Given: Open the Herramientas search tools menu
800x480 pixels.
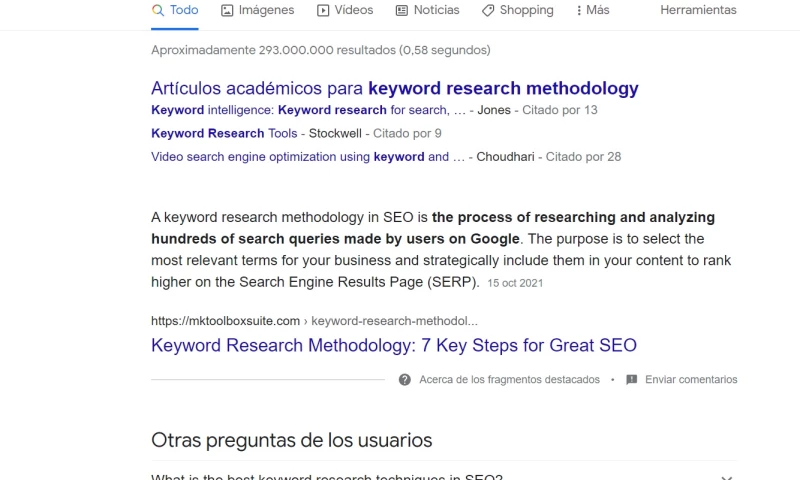Looking at the screenshot, I should pyautogui.click(x=698, y=10).
